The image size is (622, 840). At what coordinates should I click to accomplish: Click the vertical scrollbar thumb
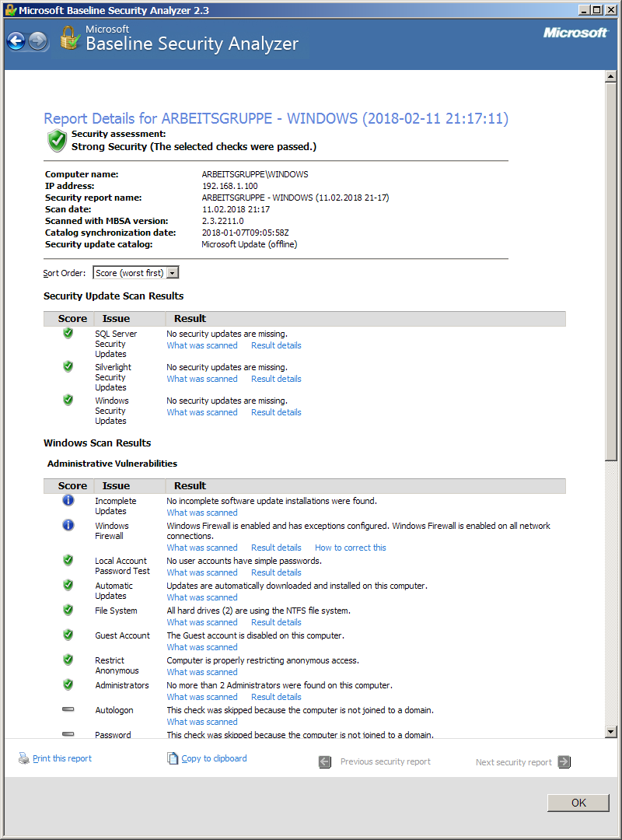(611, 271)
